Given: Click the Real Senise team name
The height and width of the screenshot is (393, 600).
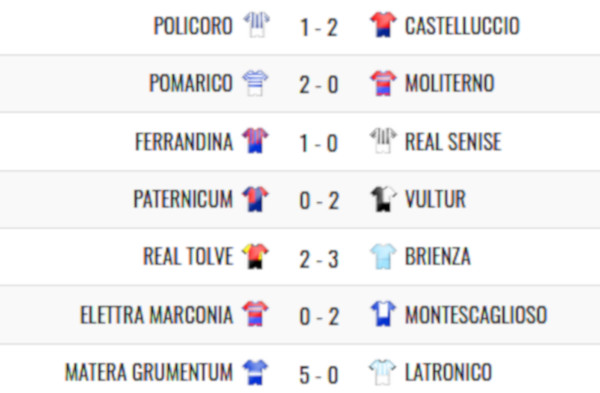Looking at the screenshot, I should 453,142.
